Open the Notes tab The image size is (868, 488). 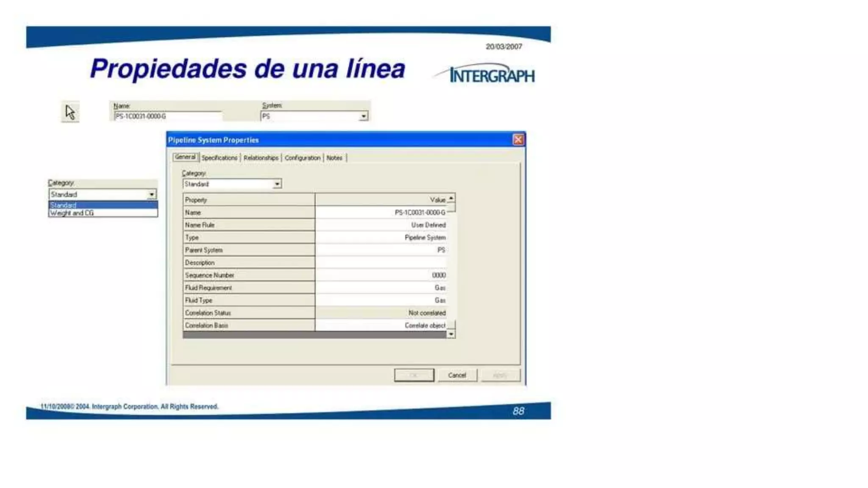tap(334, 158)
